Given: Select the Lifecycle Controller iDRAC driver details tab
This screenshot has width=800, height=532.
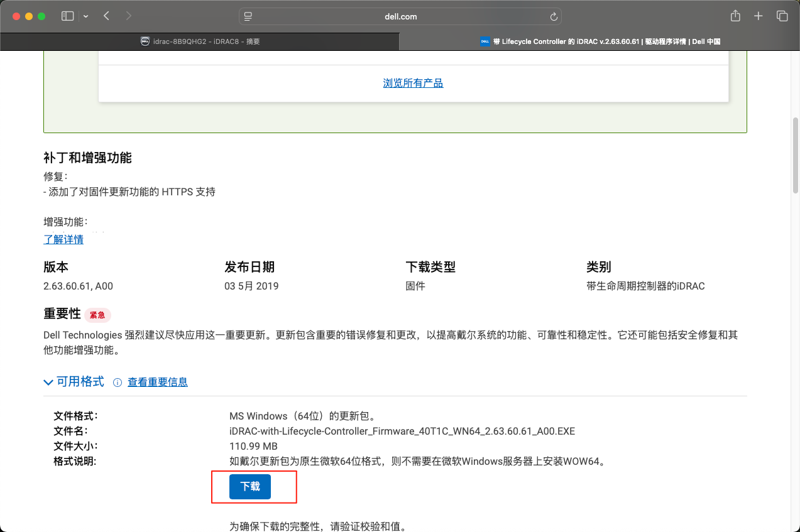Looking at the screenshot, I should coord(600,41).
